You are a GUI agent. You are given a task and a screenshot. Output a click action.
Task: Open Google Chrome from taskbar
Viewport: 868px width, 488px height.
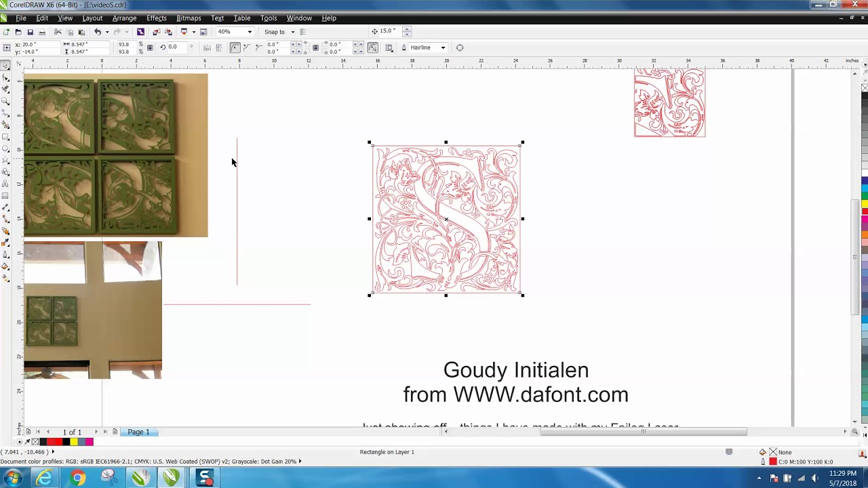[x=77, y=479]
